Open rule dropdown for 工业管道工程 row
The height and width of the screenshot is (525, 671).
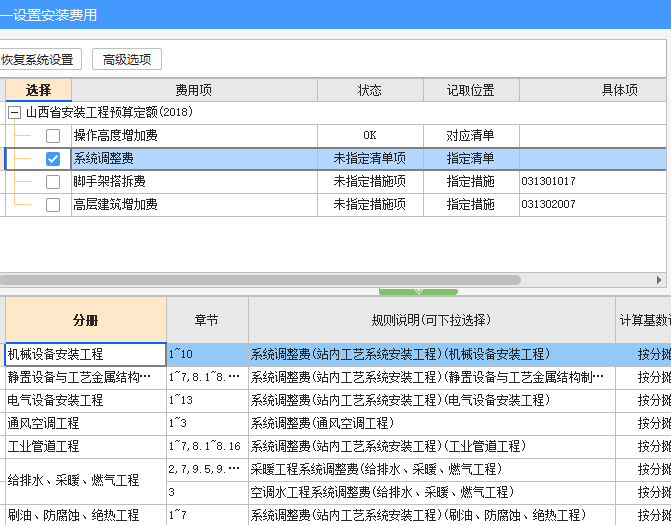pyautogui.click(x=432, y=447)
